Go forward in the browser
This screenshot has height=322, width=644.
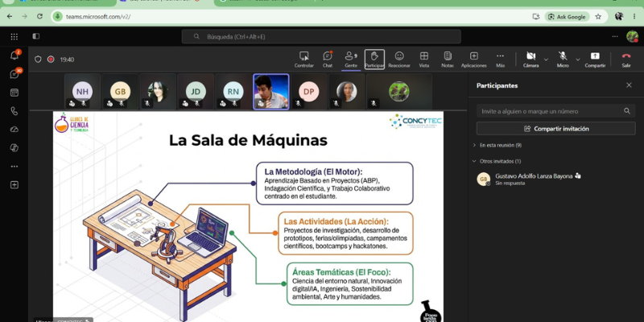point(25,16)
